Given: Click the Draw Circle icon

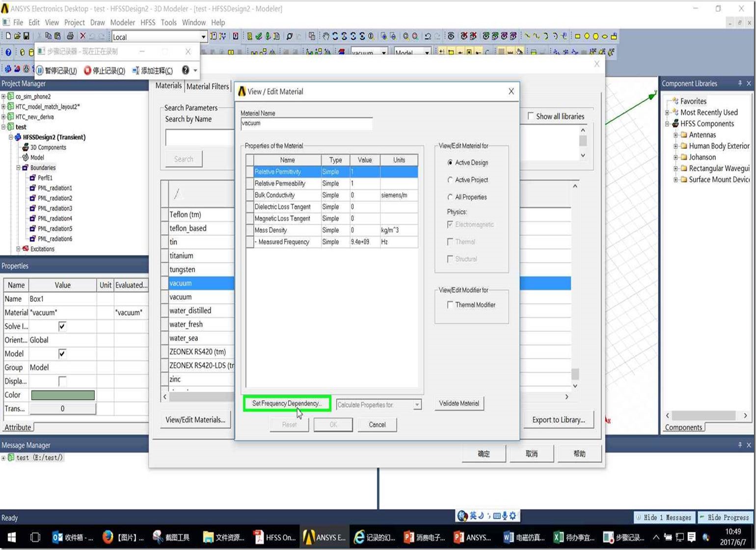Looking at the screenshot, I should point(587,36).
